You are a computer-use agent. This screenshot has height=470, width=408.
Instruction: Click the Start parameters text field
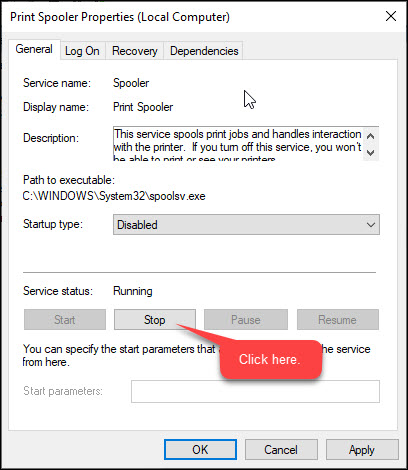tap(255, 391)
